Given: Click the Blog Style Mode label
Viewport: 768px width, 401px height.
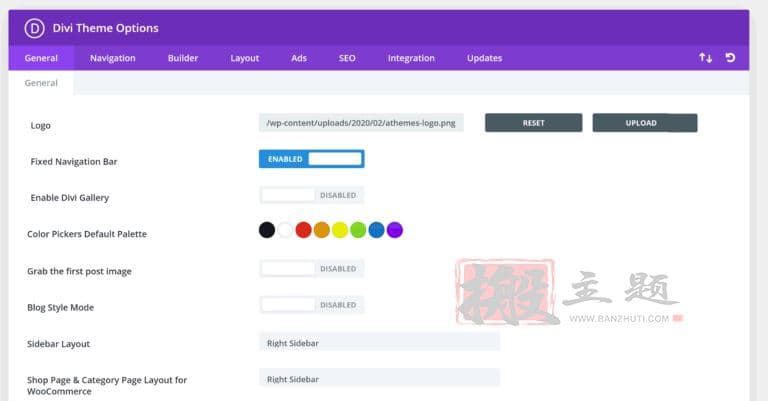Looking at the screenshot, I should click(60, 307).
